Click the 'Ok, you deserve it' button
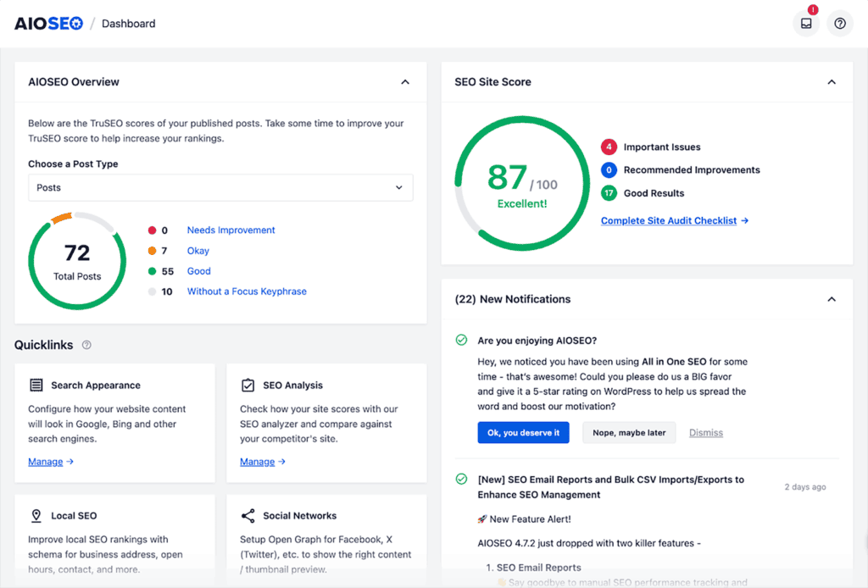This screenshot has width=868, height=588. click(x=523, y=433)
